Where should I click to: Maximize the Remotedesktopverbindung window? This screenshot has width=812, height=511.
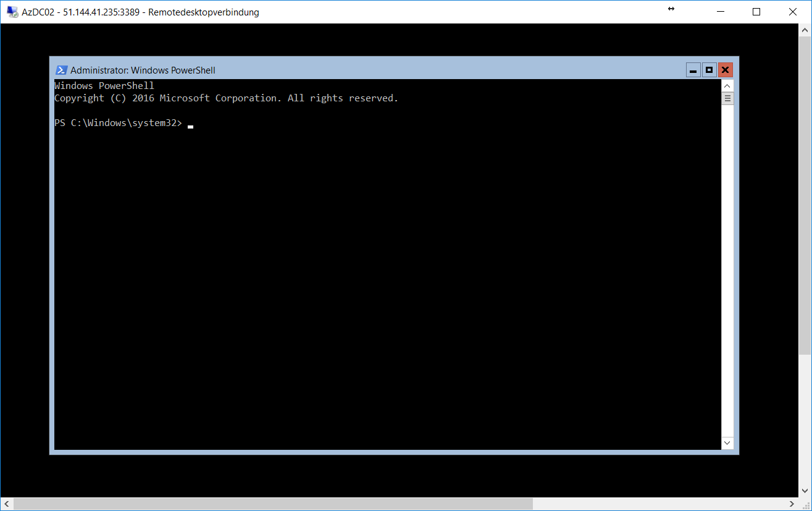pos(756,12)
